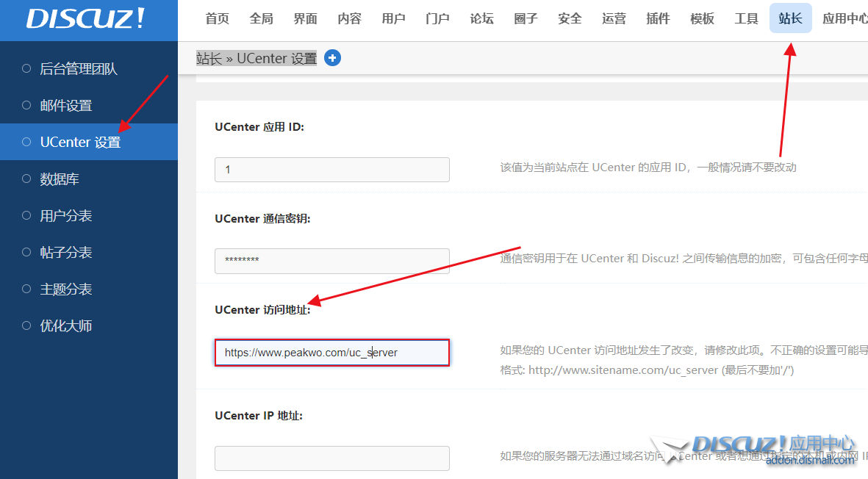Go to the 界面 menu

pyautogui.click(x=306, y=19)
